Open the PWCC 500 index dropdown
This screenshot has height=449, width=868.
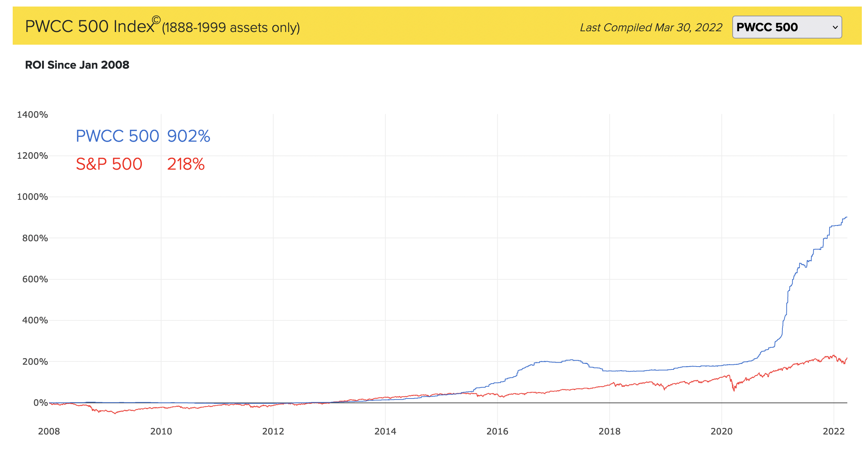[x=787, y=27]
